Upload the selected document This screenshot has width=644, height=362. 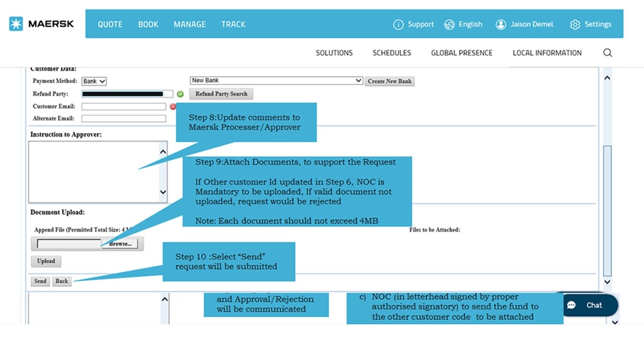tap(46, 261)
